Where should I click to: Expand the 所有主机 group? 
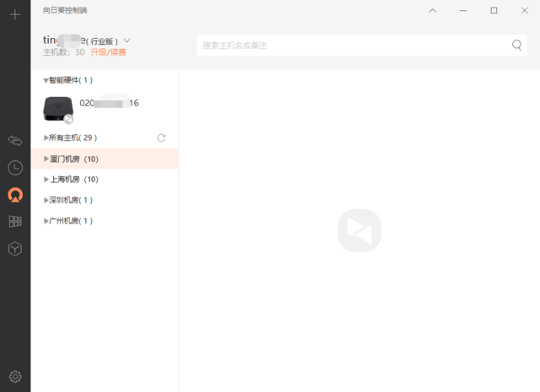(46, 137)
